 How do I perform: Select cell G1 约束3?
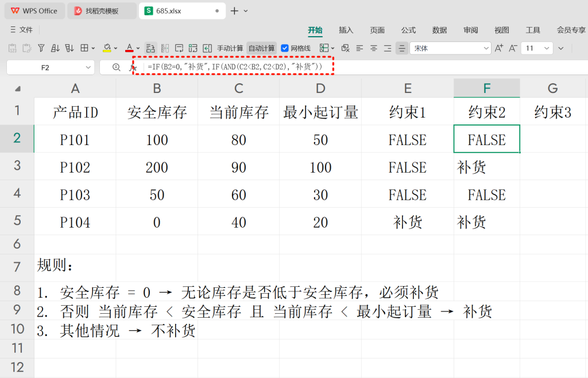point(552,112)
